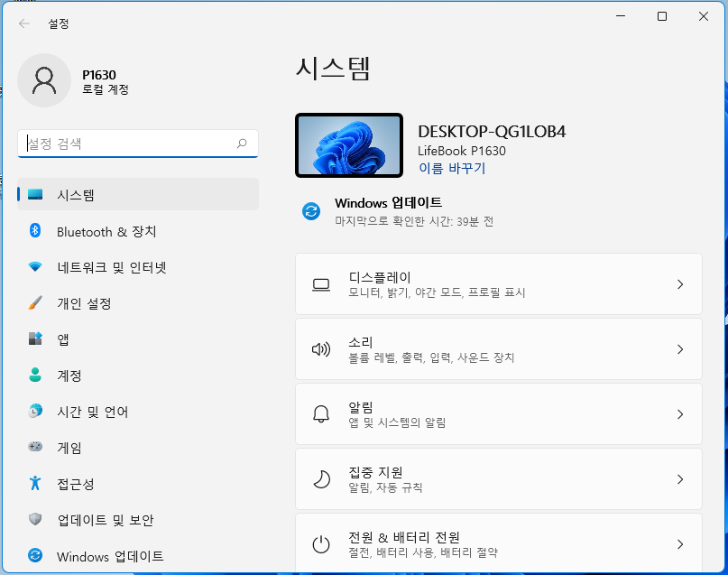The width and height of the screenshot is (728, 575).
Task: Click the desktop wallpaper thumbnail
Action: (x=349, y=145)
